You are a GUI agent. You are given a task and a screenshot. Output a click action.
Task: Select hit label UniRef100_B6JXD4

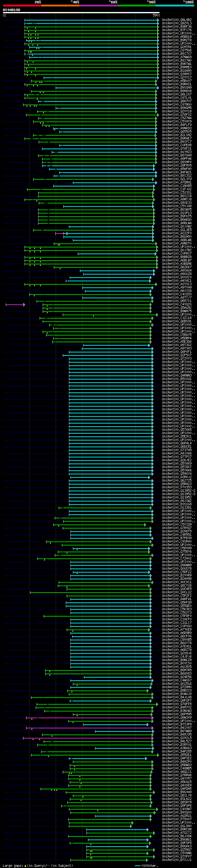(177, 836)
